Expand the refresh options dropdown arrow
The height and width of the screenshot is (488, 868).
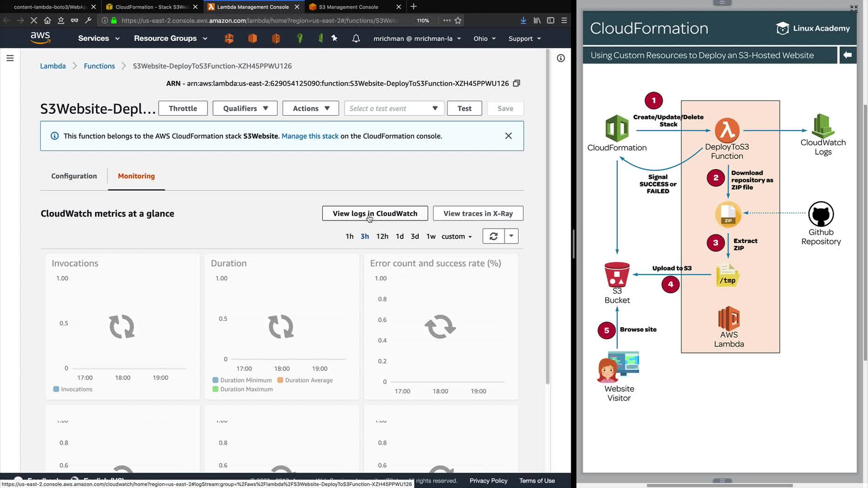(511, 236)
